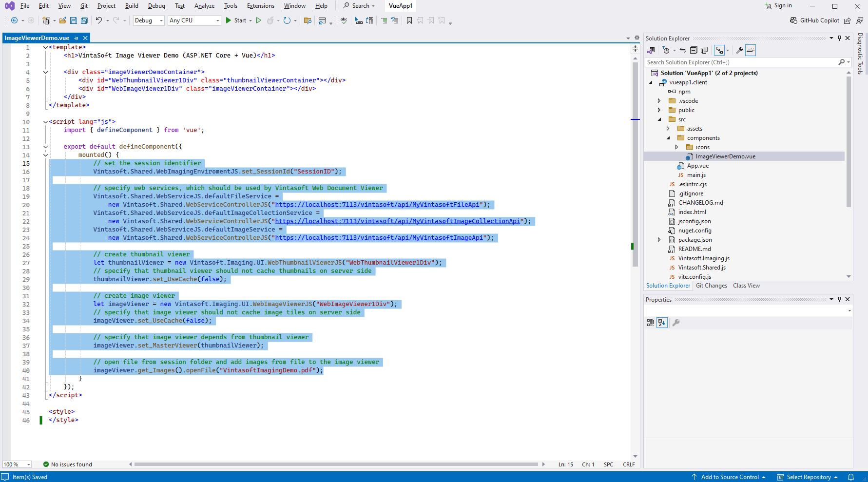Open the Analyze menu

(x=204, y=6)
